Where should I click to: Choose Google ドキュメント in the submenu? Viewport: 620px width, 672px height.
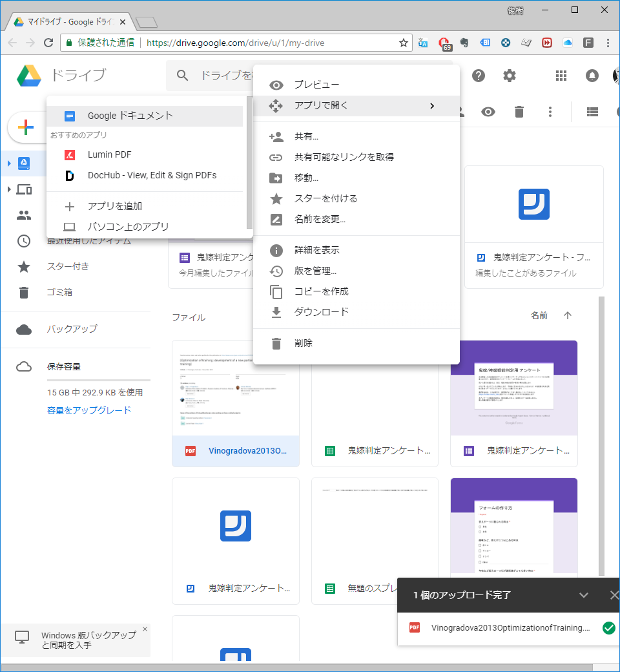(x=130, y=116)
